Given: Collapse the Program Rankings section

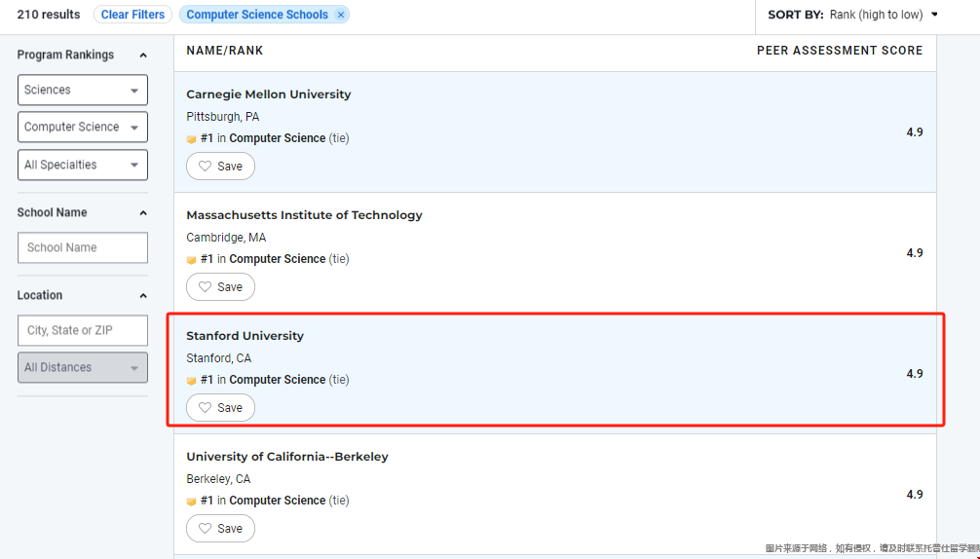Looking at the screenshot, I should pyautogui.click(x=143, y=55).
